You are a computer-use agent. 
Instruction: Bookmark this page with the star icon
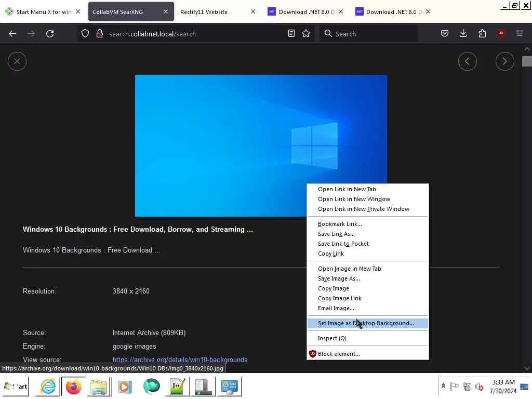pyautogui.click(x=306, y=33)
